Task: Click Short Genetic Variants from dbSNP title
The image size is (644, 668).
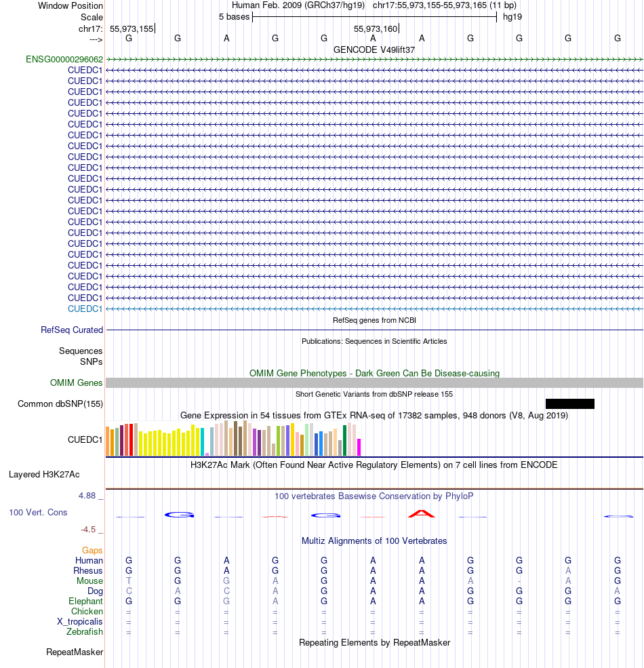Action: click(374, 394)
